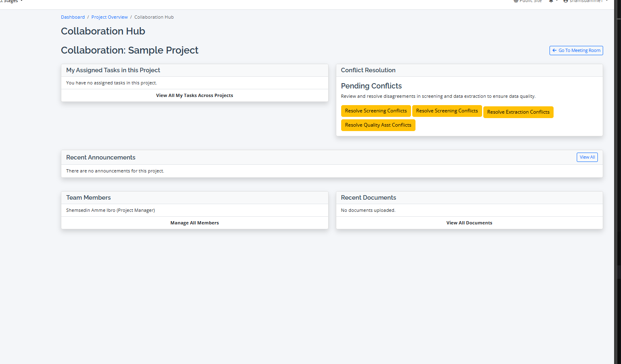
Task: Click the globe Public Site icon
Action: click(516, 1)
